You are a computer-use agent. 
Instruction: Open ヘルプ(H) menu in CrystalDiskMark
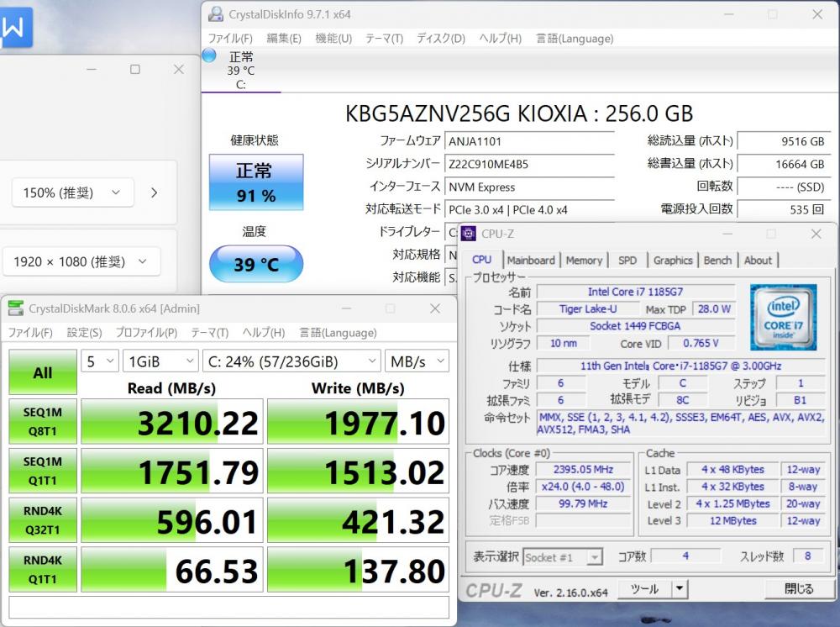[264, 333]
